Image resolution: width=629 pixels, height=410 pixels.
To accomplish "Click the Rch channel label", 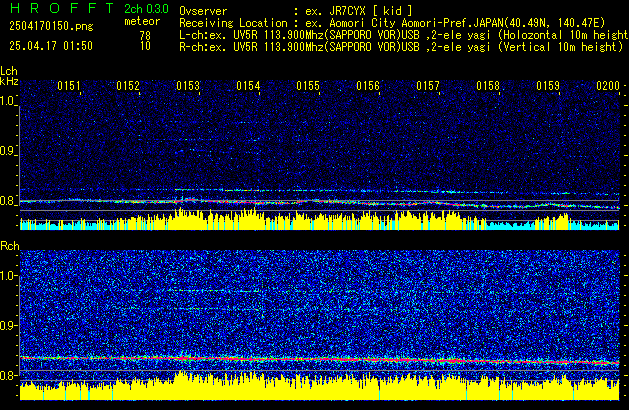I will [x=10, y=246].
